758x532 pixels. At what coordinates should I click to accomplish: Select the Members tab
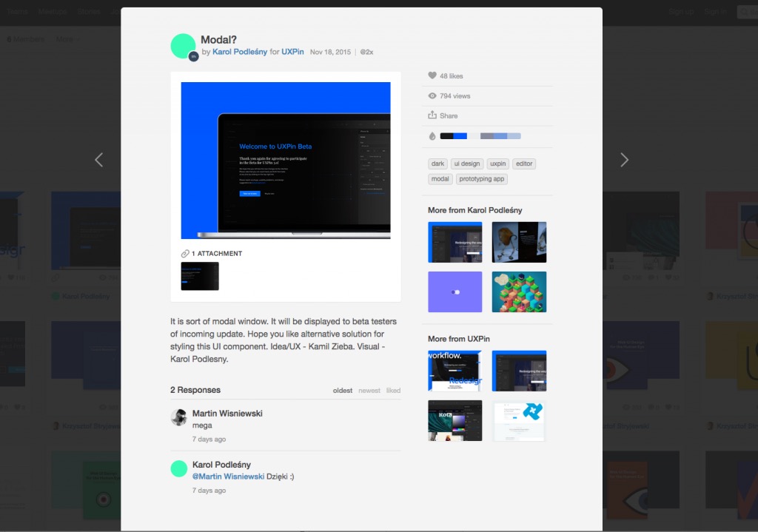point(26,38)
